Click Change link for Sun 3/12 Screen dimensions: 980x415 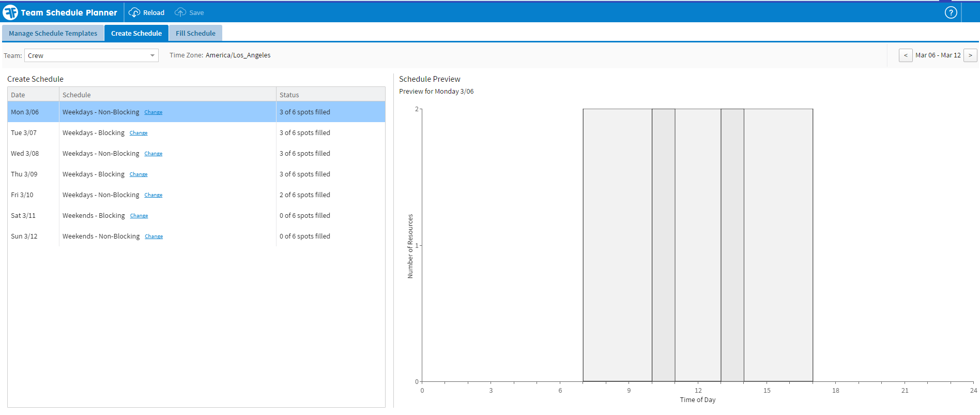(154, 236)
